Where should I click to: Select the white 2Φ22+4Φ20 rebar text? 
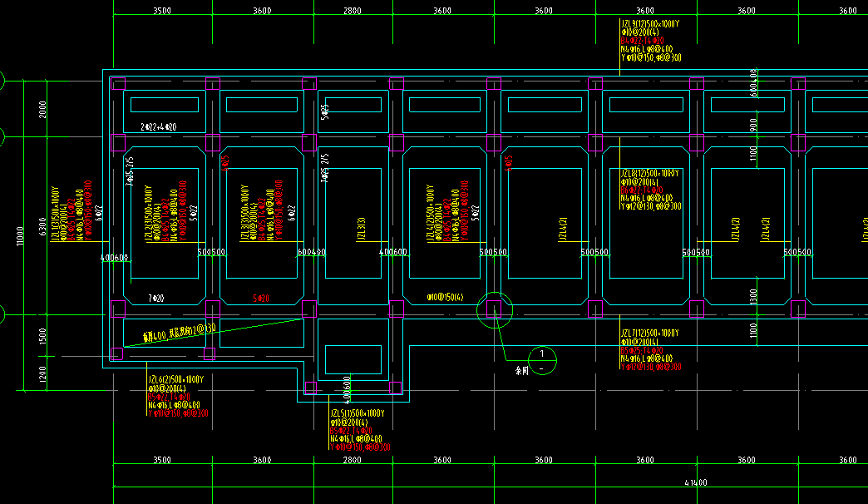tap(158, 126)
